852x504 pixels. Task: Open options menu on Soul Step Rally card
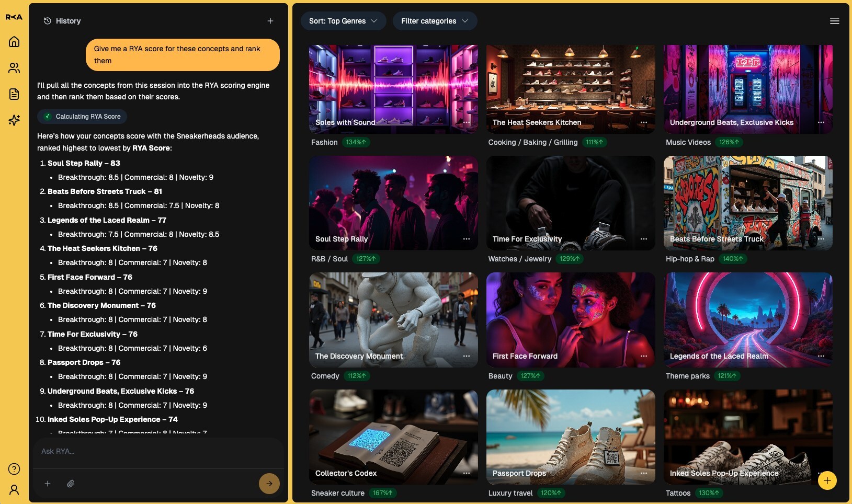pos(466,239)
